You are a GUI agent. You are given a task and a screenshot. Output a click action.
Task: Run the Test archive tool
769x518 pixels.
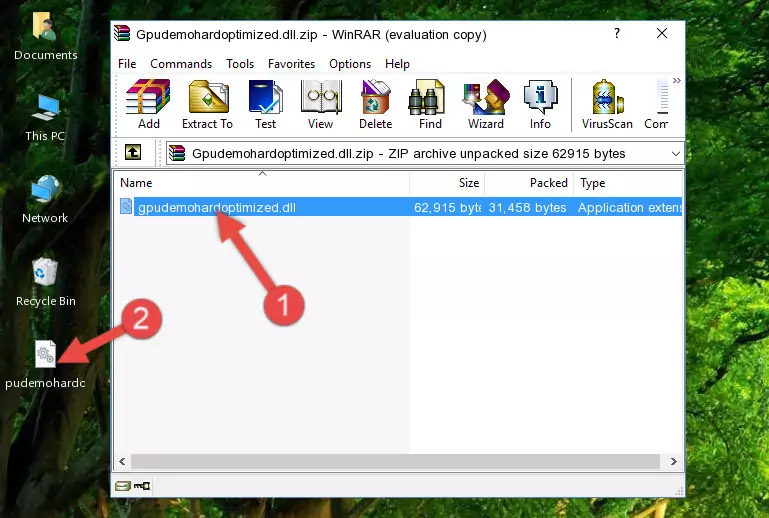coord(265,104)
